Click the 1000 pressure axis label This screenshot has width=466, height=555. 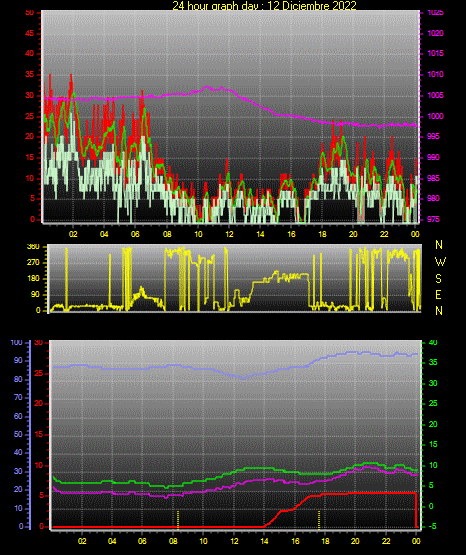(435, 116)
